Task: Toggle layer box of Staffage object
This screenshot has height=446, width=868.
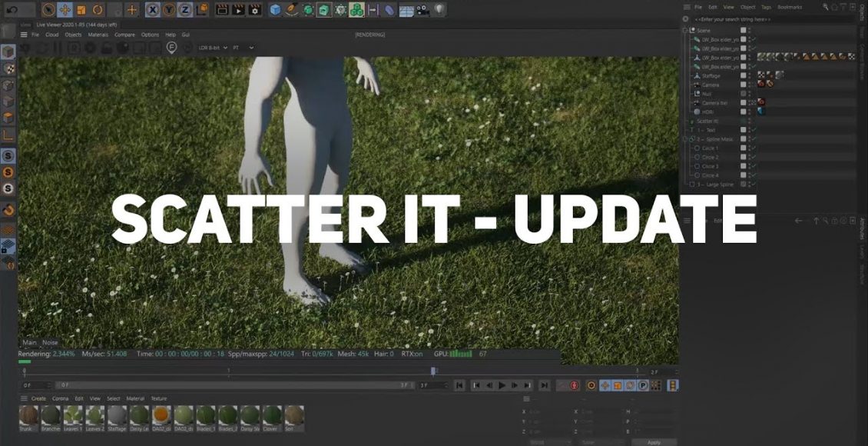Action: pyautogui.click(x=743, y=75)
